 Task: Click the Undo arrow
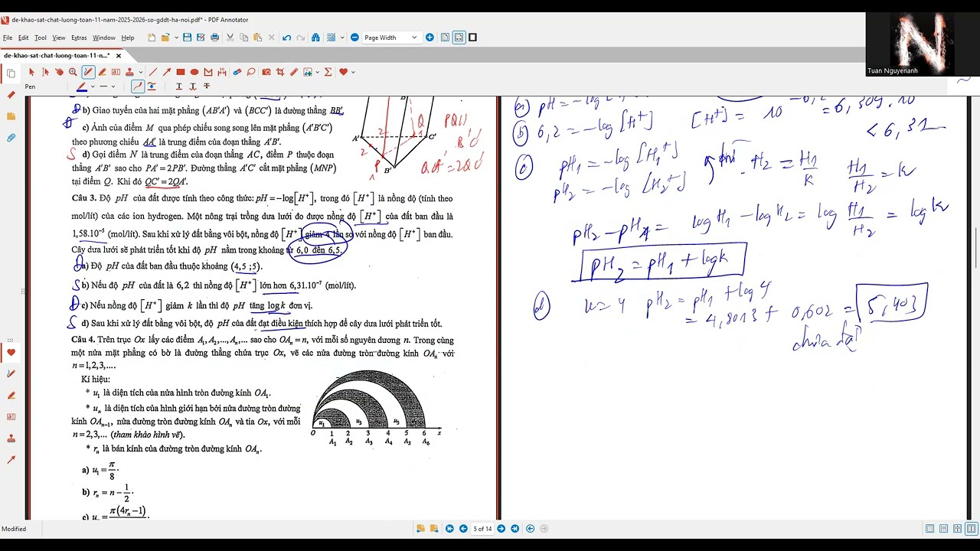pos(286,37)
